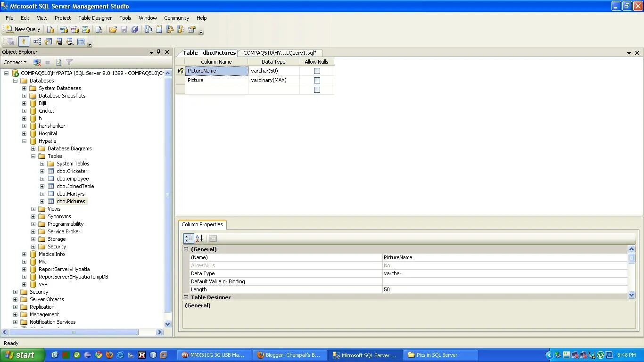Open the File menu
644x362 pixels.
click(x=9, y=18)
